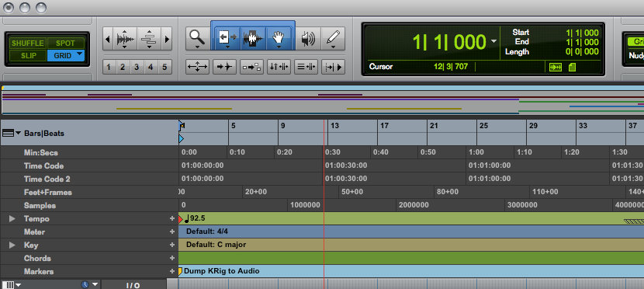Select the Time Code ruler label
The image size is (644, 289).
click(43, 165)
